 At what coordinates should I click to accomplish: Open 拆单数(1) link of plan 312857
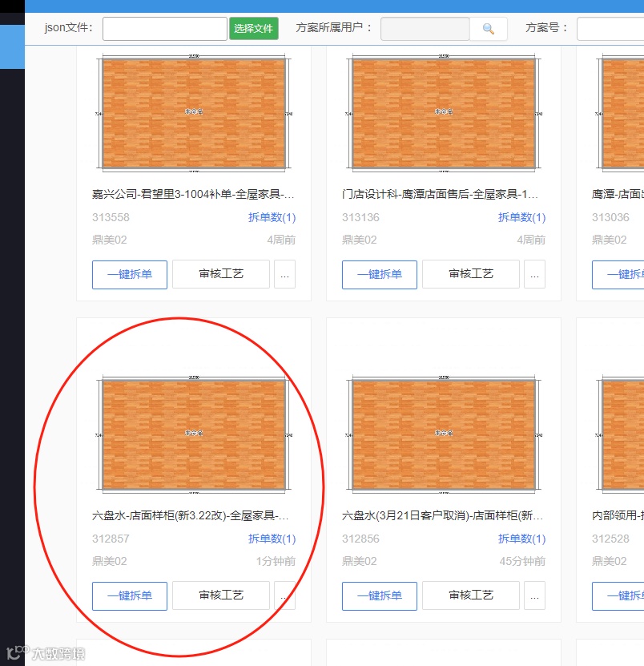pyautogui.click(x=272, y=539)
